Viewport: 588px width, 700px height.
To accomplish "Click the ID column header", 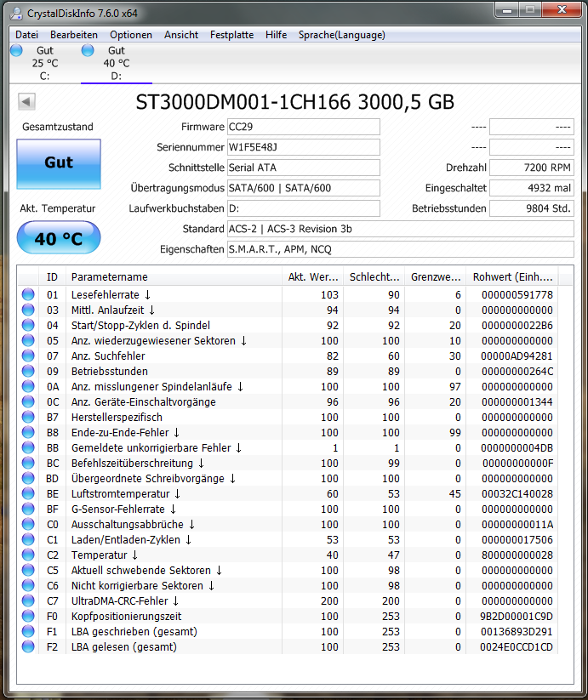I will pos(52,277).
